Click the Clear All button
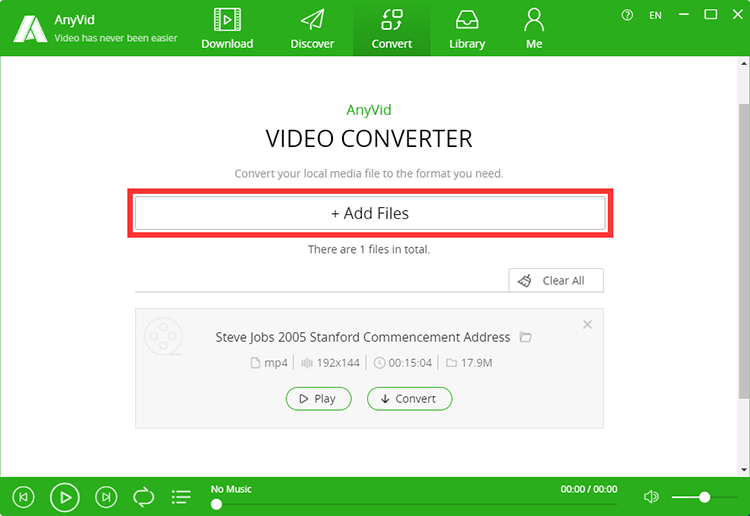The height and width of the screenshot is (516, 750). [556, 280]
